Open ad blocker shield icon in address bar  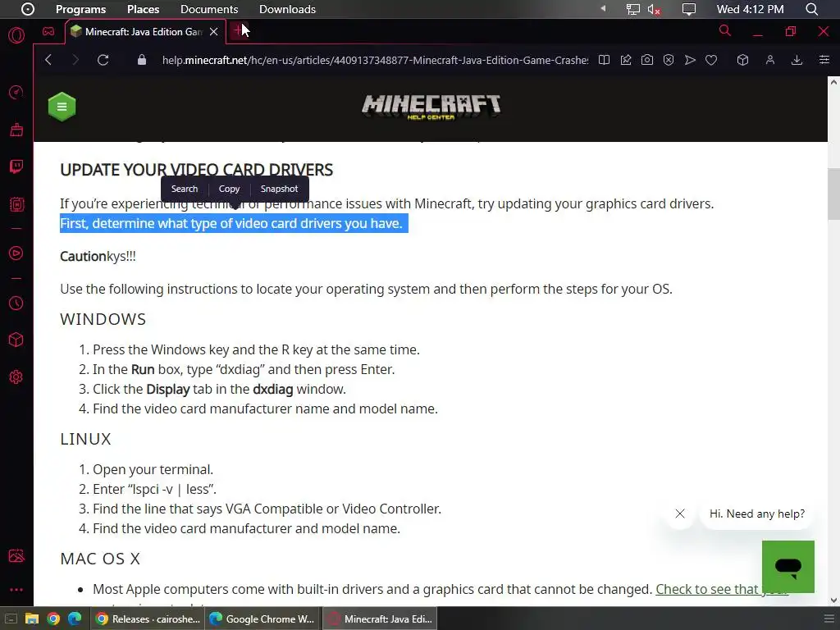[669, 60]
